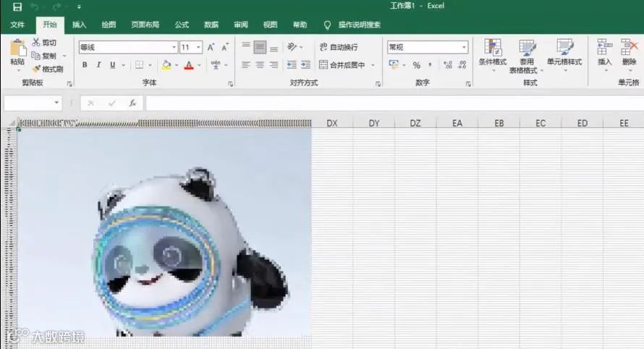Screen dimensions: 644x349
Task: Open the fill color dropdown arrow
Action: click(177, 65)
